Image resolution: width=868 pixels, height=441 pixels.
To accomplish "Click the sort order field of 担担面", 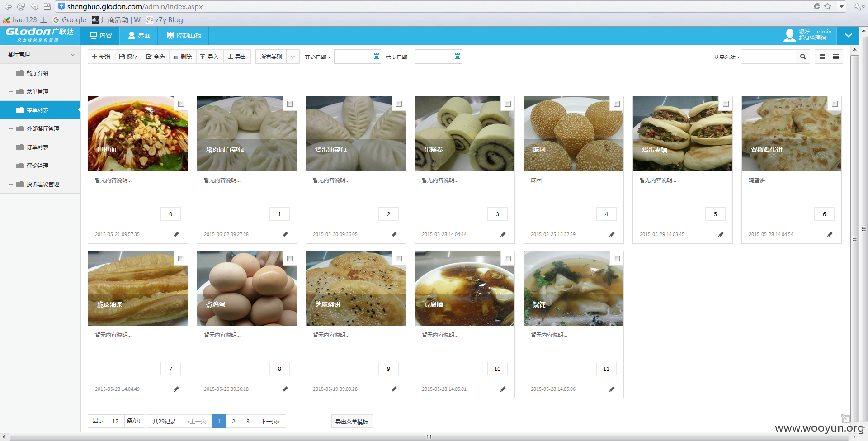I will point(170,214).
